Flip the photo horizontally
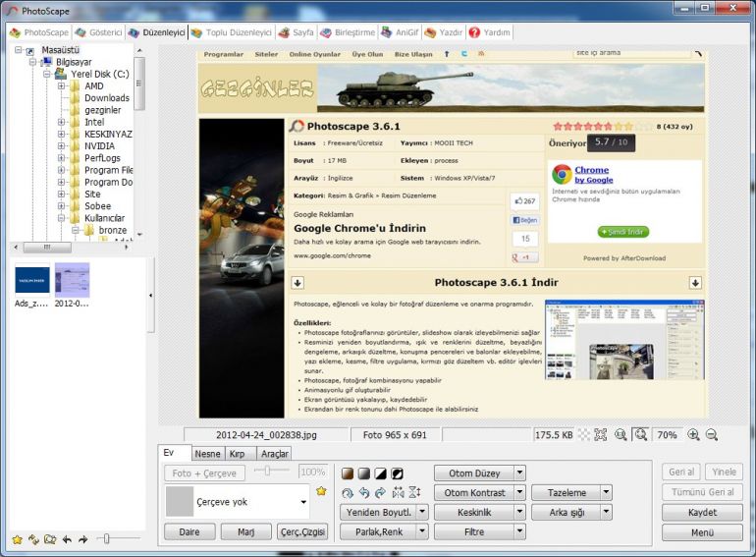Screen dimensions: 756x557 point(398,493)
